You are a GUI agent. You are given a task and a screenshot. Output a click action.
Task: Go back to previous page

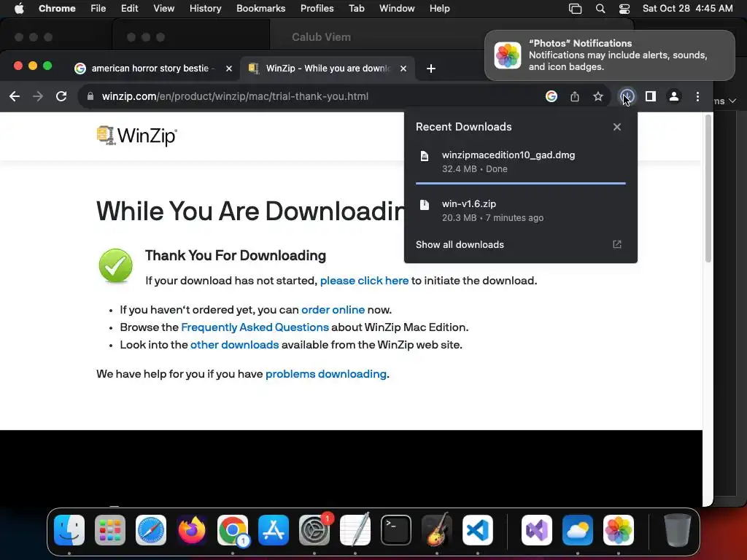pyautogui.click(x=15, y=97)
